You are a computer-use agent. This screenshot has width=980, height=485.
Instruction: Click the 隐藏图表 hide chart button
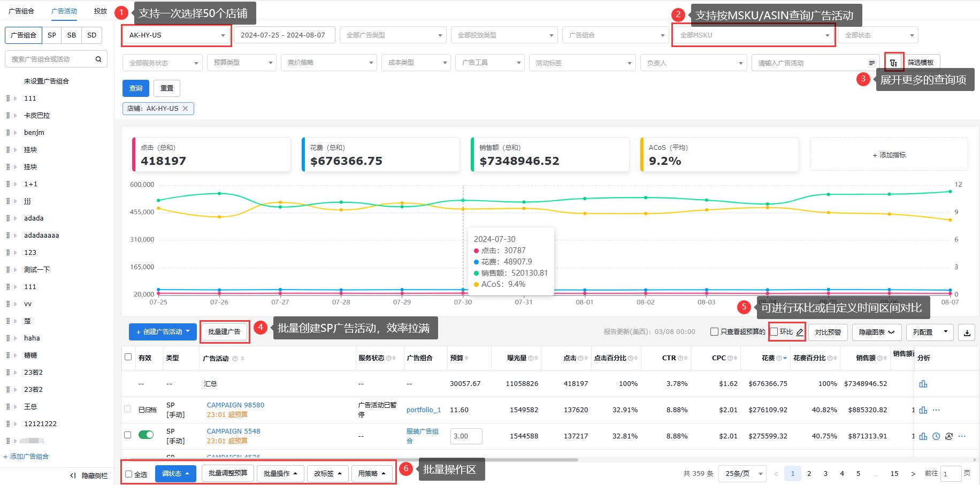[x=877, y=332]
